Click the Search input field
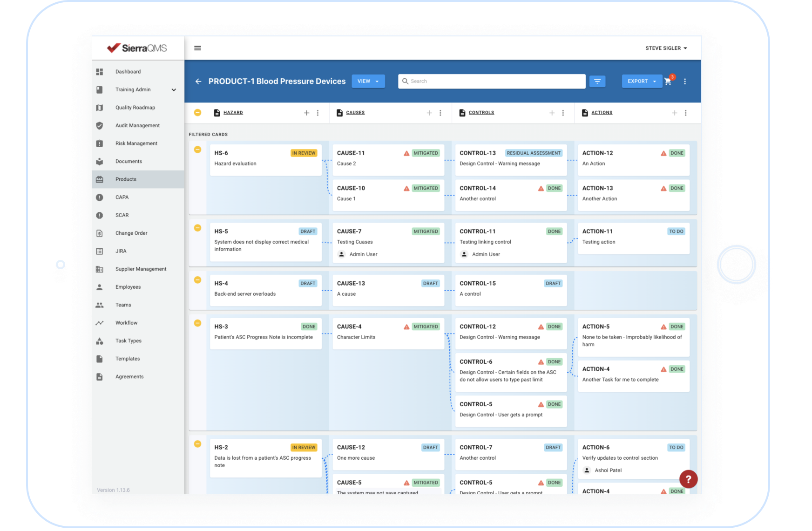812x531 pixels. click(x=492, y=81)
